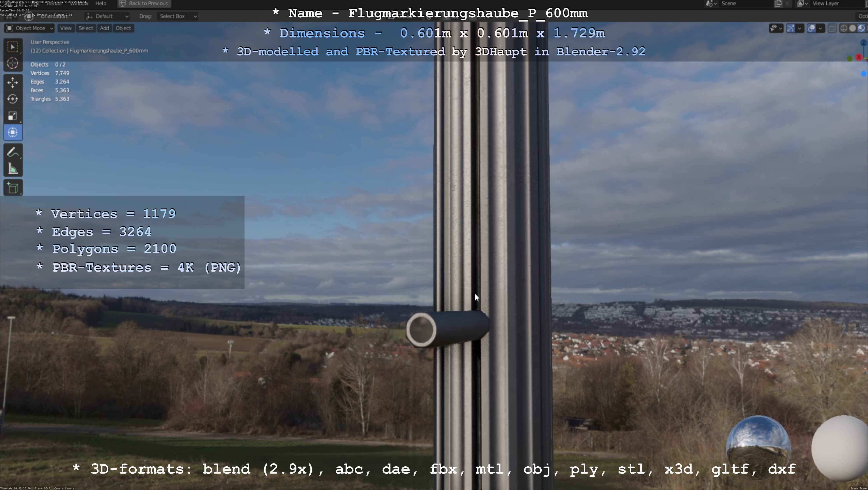868x490 pixels.
Task: Select the Transform tool
Action: [x=13, y=132]
